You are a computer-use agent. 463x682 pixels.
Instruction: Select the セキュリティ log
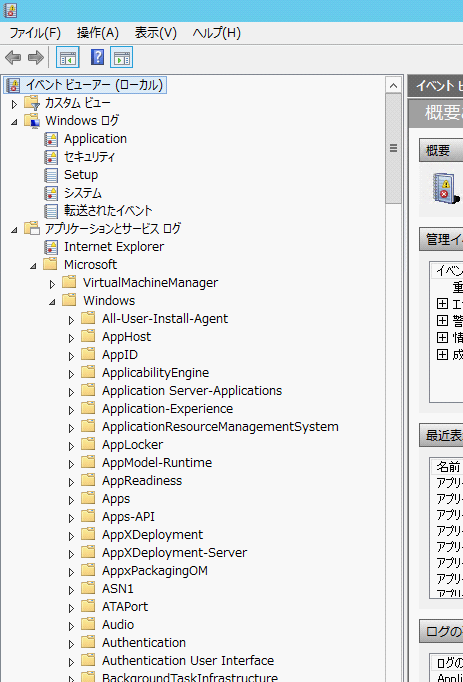click(89, 157)
